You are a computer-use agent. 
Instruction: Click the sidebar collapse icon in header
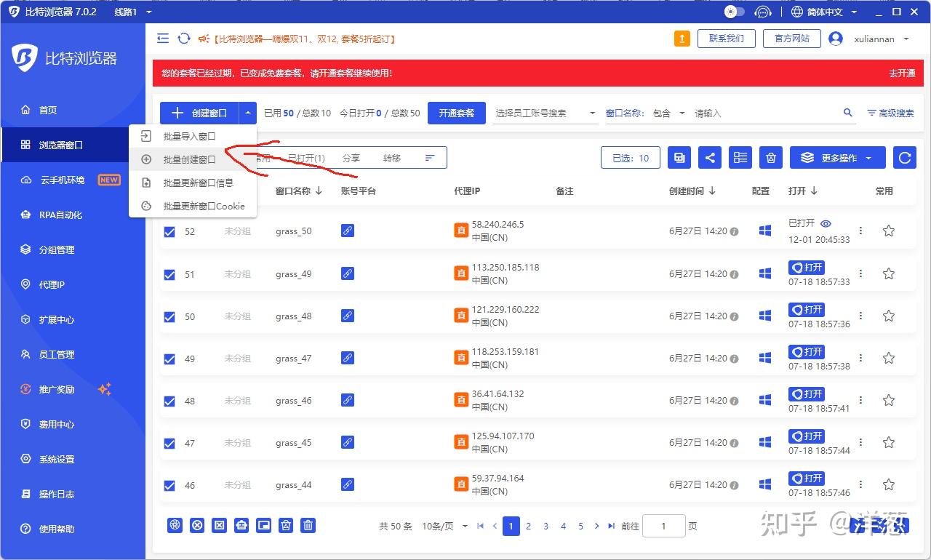pyautogui.click(x=163, y=39)
